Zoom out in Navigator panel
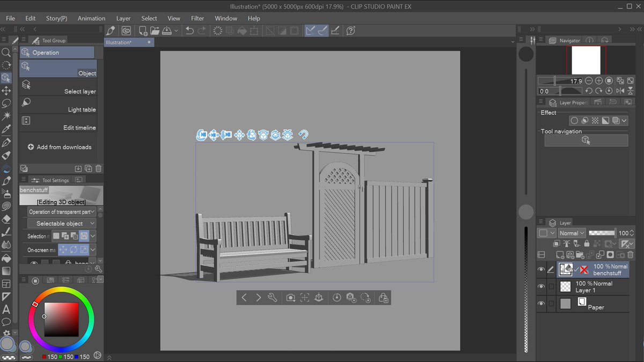The image size is (644, 362). [589, 80]
